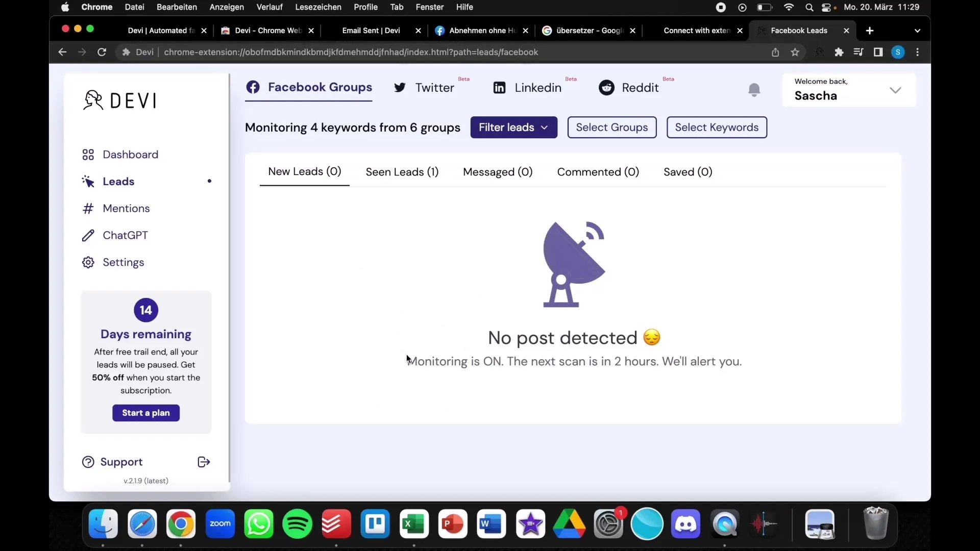Select the Twitter leads tab

pos(425,87)
